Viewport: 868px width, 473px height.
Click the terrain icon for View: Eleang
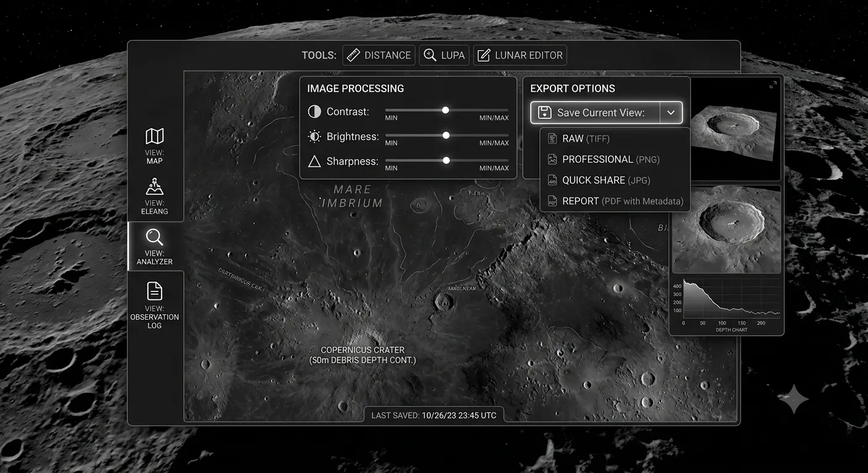point(154,187)
